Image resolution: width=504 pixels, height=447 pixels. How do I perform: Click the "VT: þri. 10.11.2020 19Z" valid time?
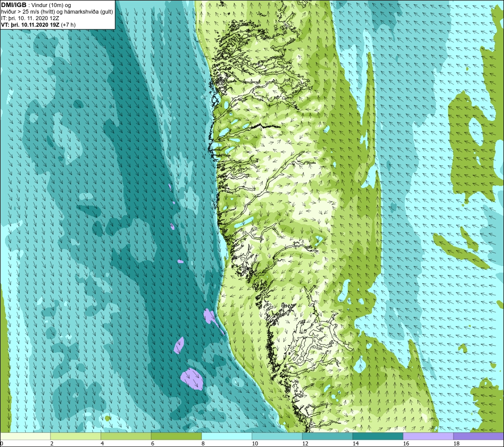coord(30,25)
